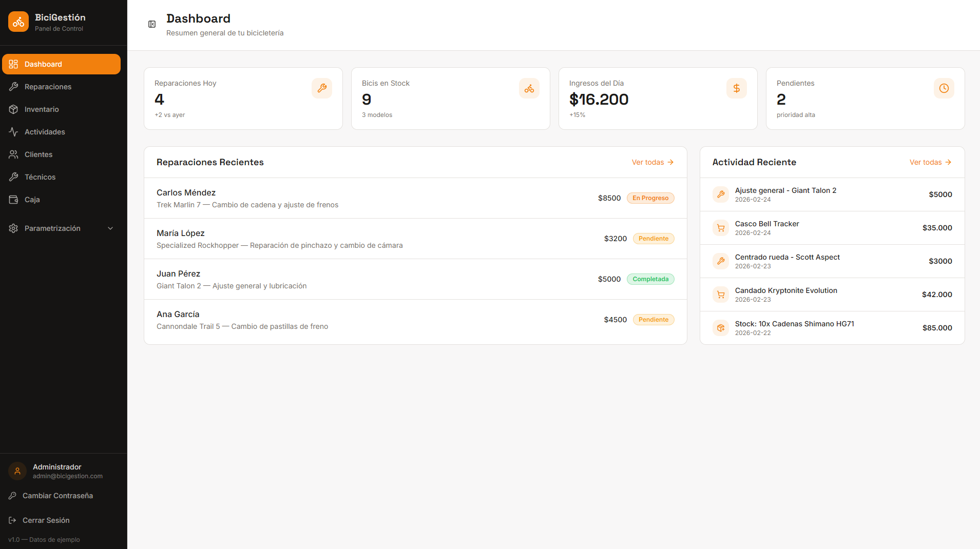This screenshot has height=549, width=980.
Task: Go to Inventario in the sidebar
Action: click(42, 109)
